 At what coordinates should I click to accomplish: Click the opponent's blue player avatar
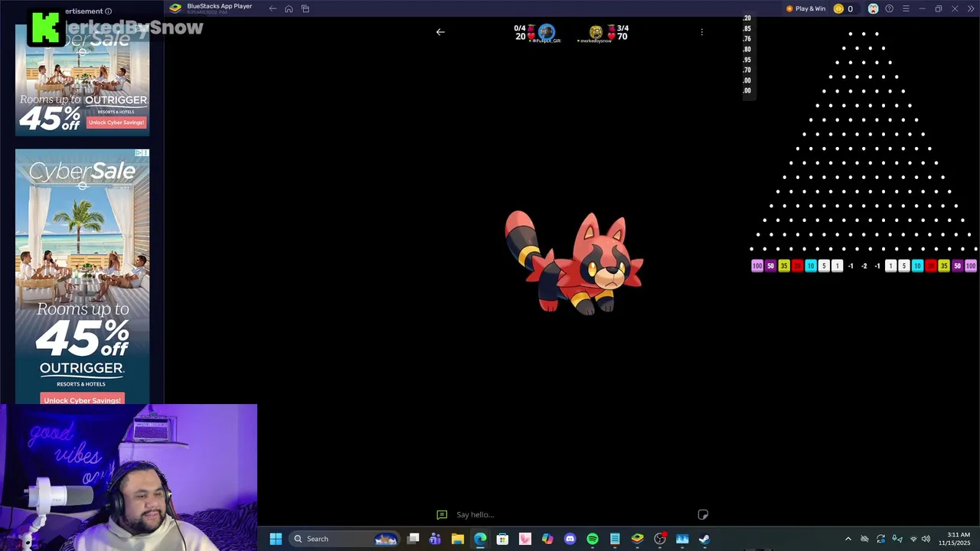point(546,31)
